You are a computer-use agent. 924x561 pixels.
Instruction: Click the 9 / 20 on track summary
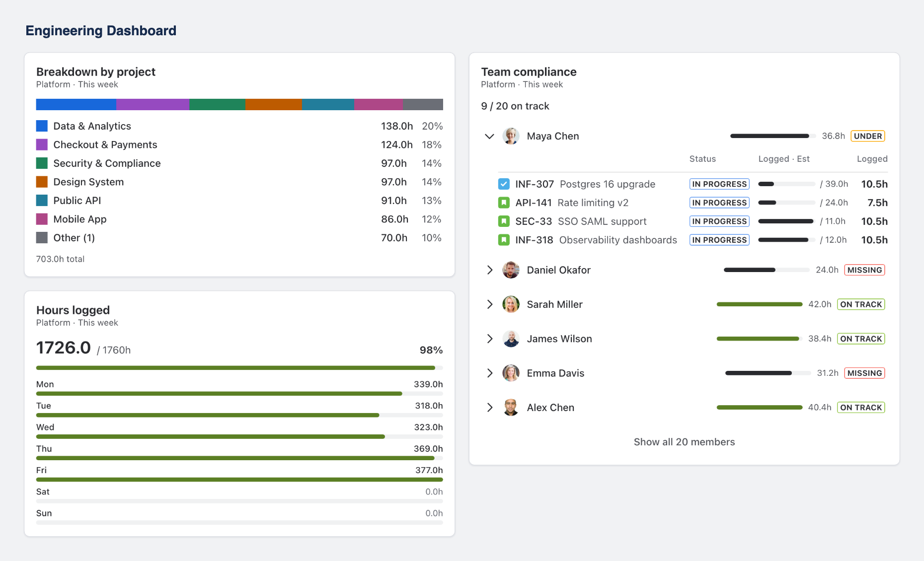(515, 106)
